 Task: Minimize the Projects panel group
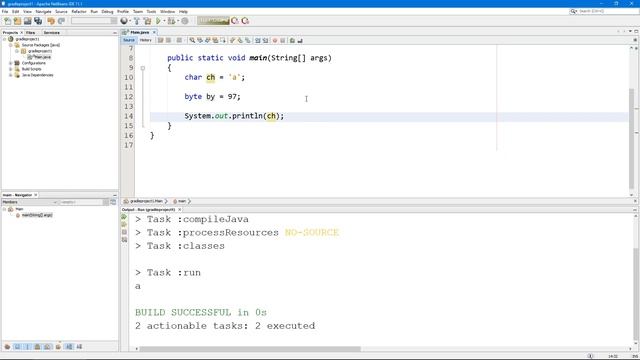(115, 33)
